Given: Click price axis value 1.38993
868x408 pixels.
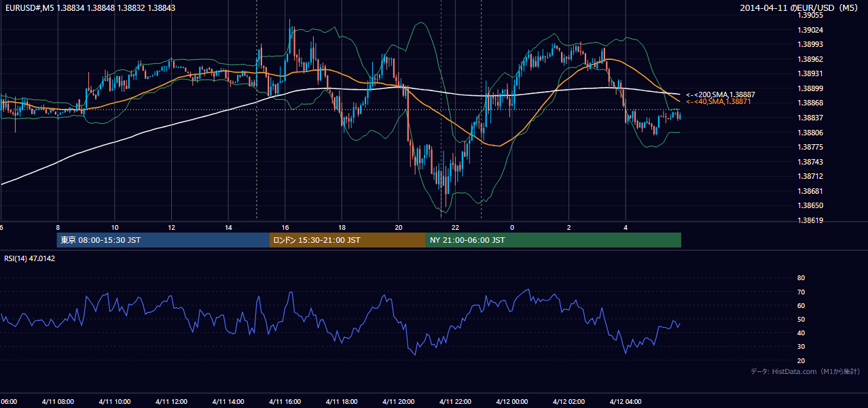Looking at the screenshot, I should point(811,44).
